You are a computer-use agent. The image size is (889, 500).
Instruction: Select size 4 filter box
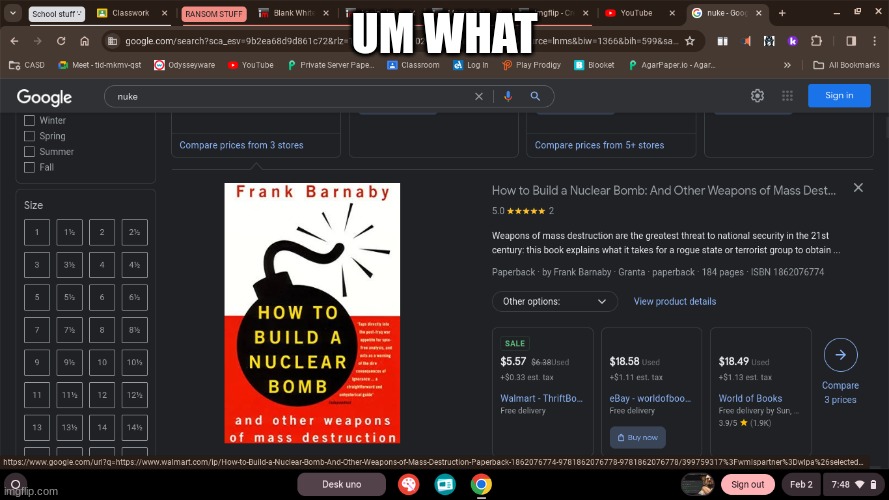(102, 265)
